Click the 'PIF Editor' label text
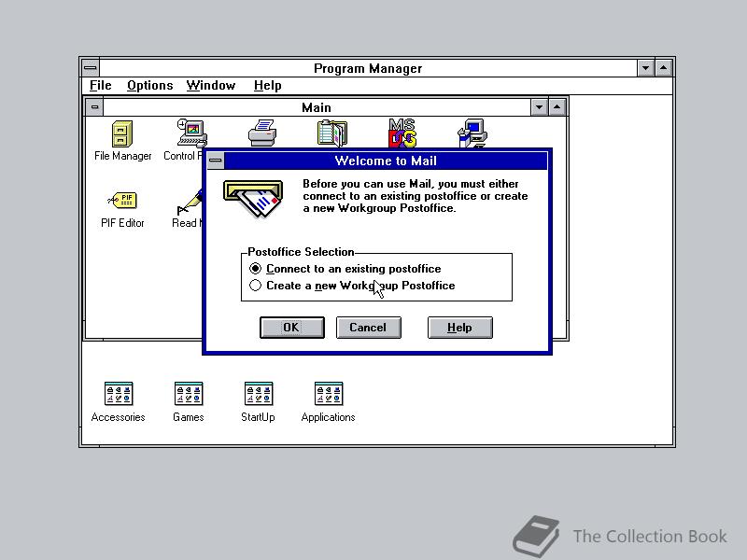This screenshot has height=560, width=747. pyautogui.click(x=122, y=223)
